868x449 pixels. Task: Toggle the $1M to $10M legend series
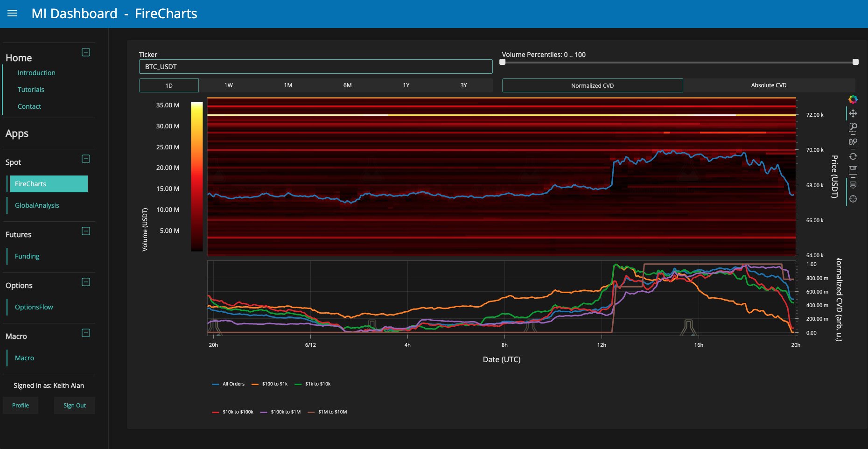click(328, 412)
